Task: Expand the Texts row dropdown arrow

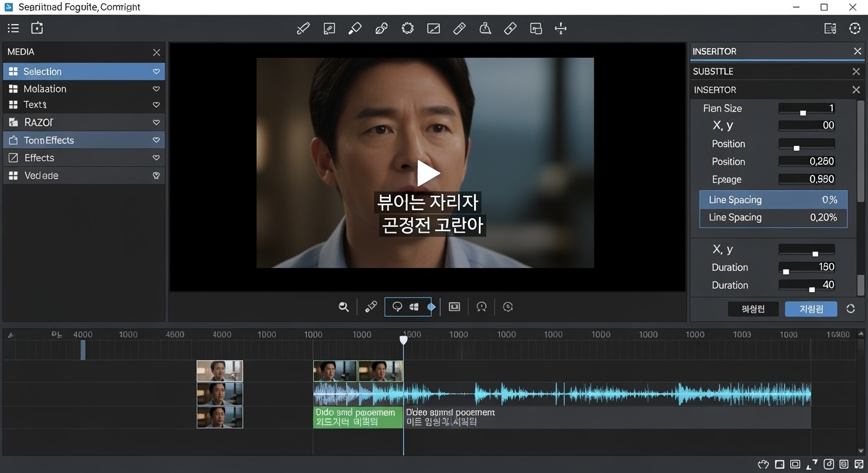Action: (157, 105)
